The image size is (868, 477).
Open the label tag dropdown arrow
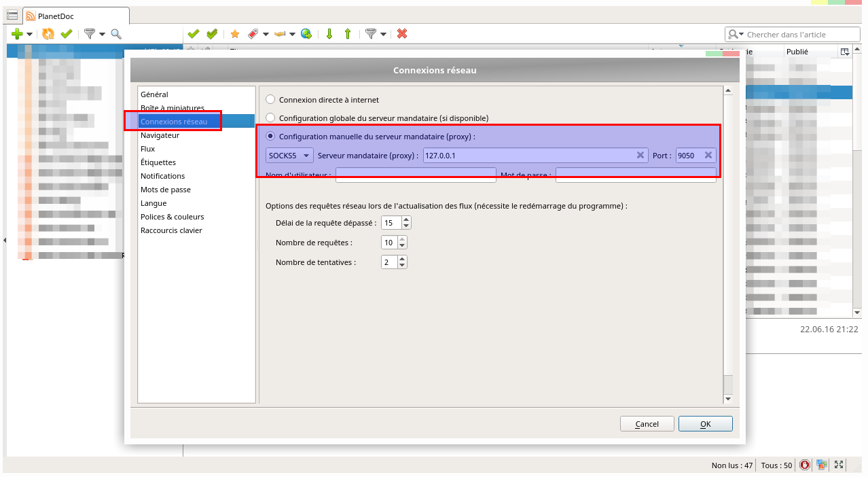[x=266, y=34]
